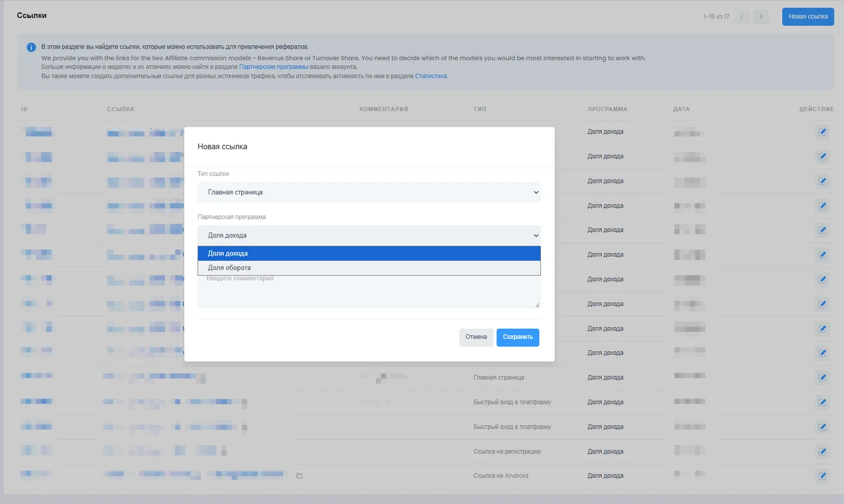844x504 pixels.
Task: Click the Ссылки page heading
Action: click(32, 15)
